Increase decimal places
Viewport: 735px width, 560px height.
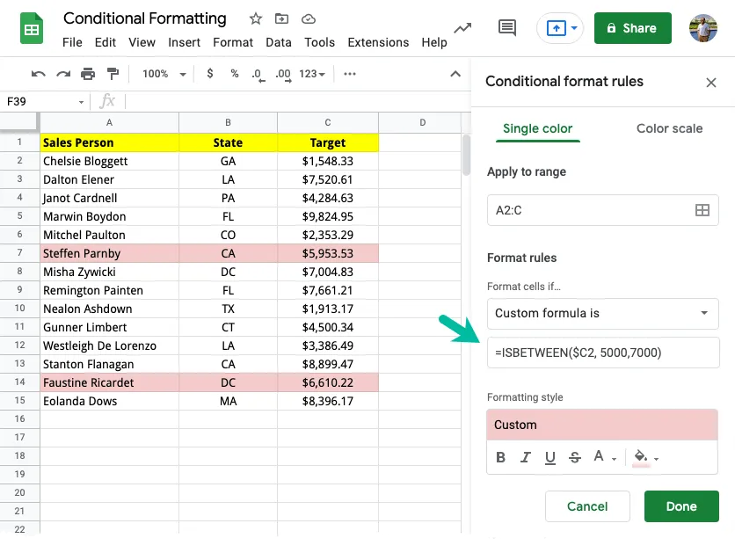280,74
